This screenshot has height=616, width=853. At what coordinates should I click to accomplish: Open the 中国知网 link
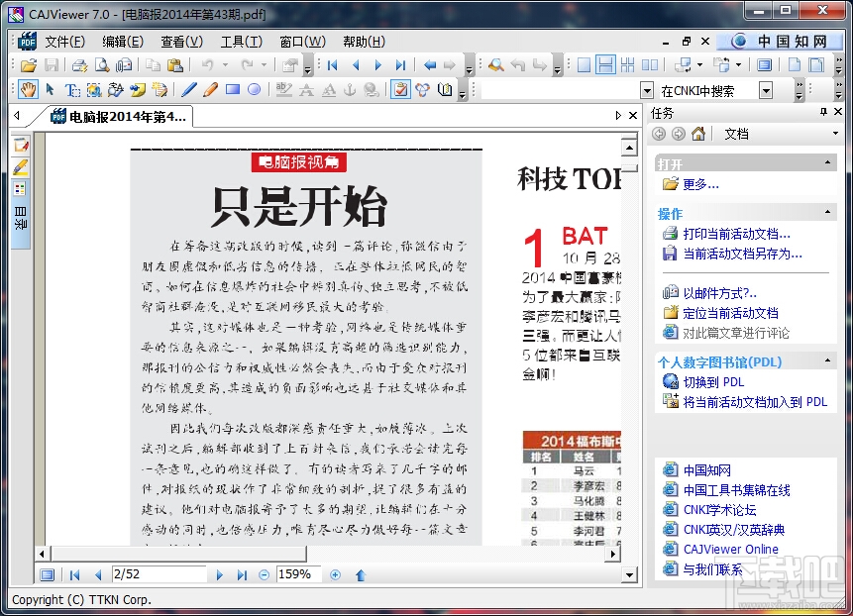707,470
